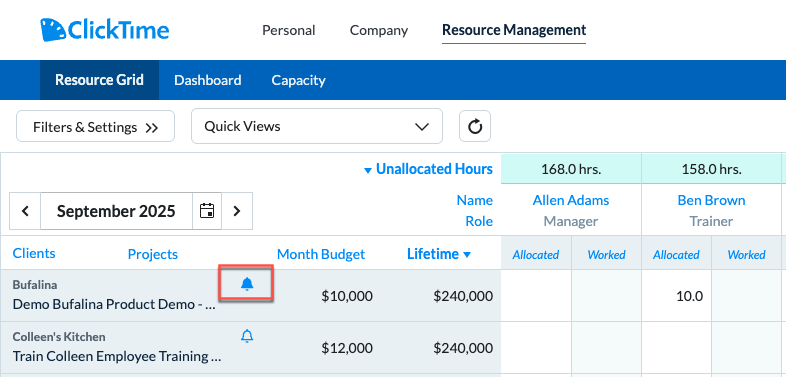Image resolution: width=786 pixels, height=377 pixels.
Task: Click the Role header link
Action: pyautogui.click(x=479, y=221)
